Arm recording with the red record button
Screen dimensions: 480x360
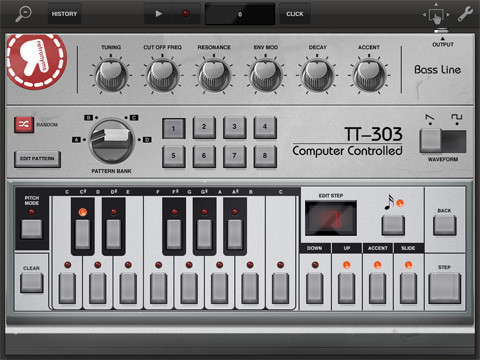tap(186, 14)
